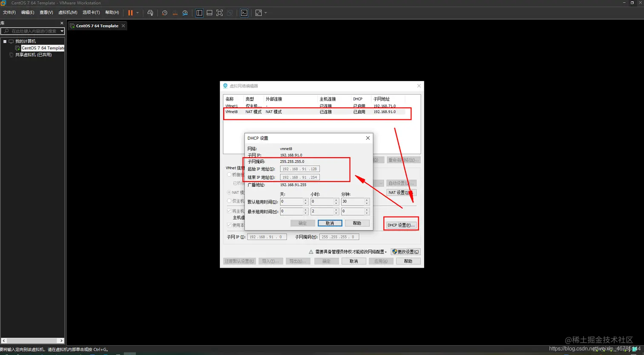Open the 查看(V) menu
644x355 pixels.
[x=46, y=13]
